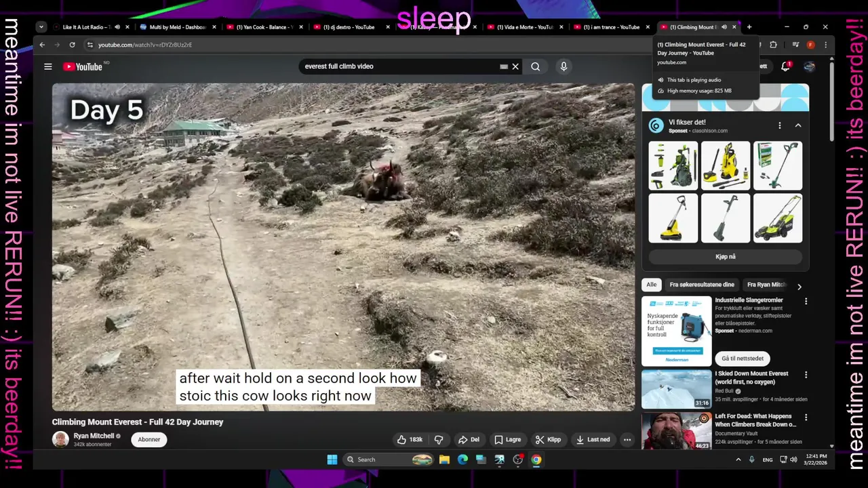
Task: Click the green pressure washer product image
Action: [x=673, y=166]
